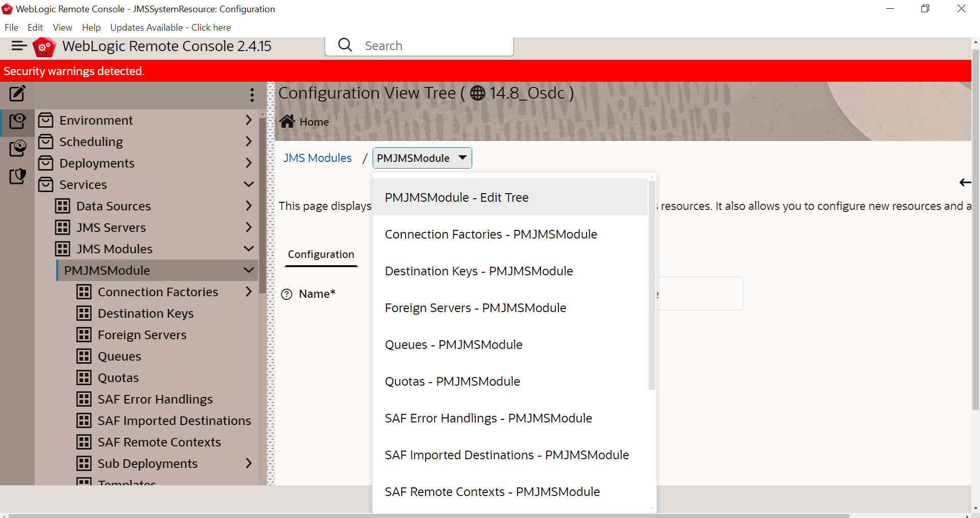This screenshot has width=980, height=518.
Task: Click the Sub Deployments grid icon
Action: [84, 463]
